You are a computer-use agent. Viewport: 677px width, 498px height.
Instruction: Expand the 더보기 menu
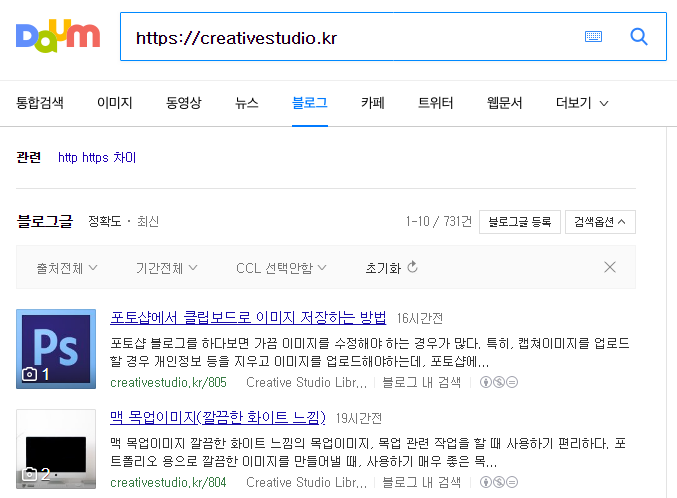click(582, 103)
